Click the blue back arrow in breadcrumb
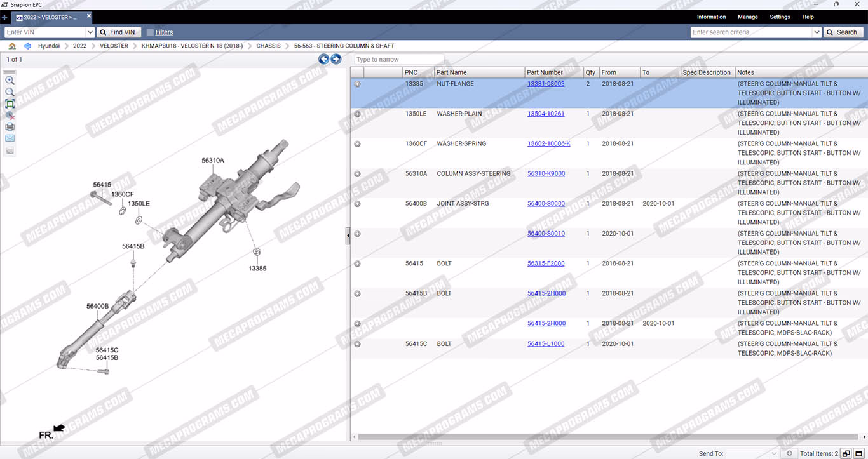The height and width of the screenshot is (459, 868). [x=27, y=46]
